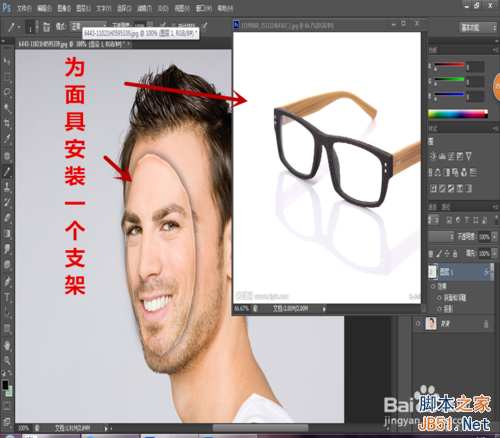Image resolution: width=500 pixels, height=438 pixels.
Task: Select the Hand tool
Action: pos(7,345)
